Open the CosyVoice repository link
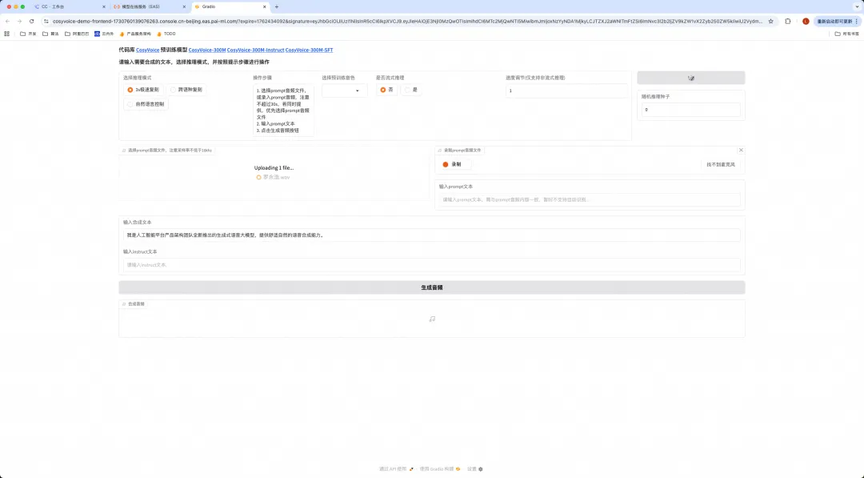Screen dimensions: 864x478 pos(148,50)
